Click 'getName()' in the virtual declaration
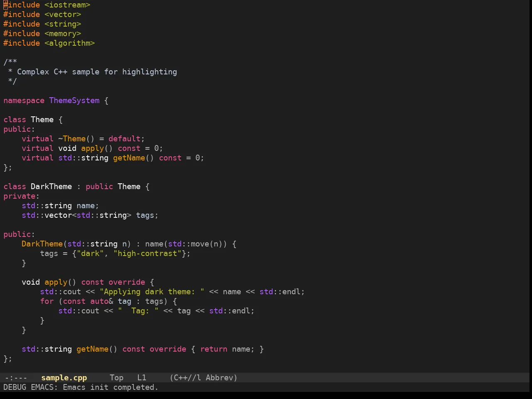Image resolution: width=532 pixels, height=399 pixels. coord(133,158)
